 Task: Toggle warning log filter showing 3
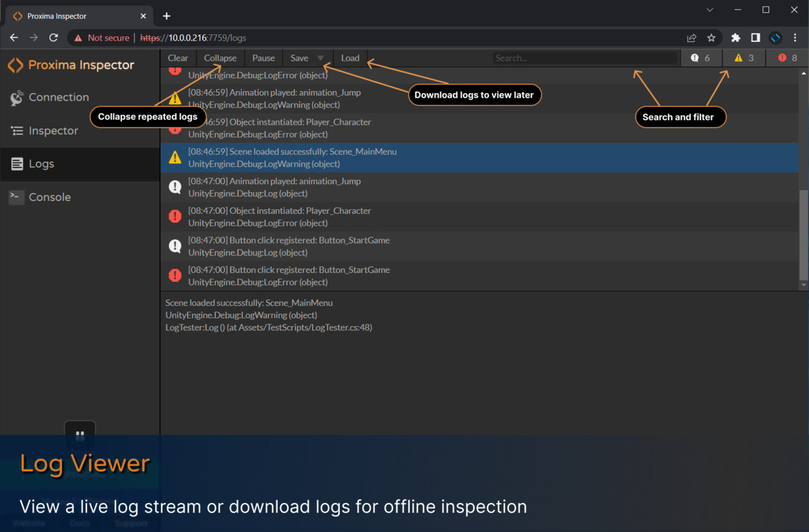point(744,58)
